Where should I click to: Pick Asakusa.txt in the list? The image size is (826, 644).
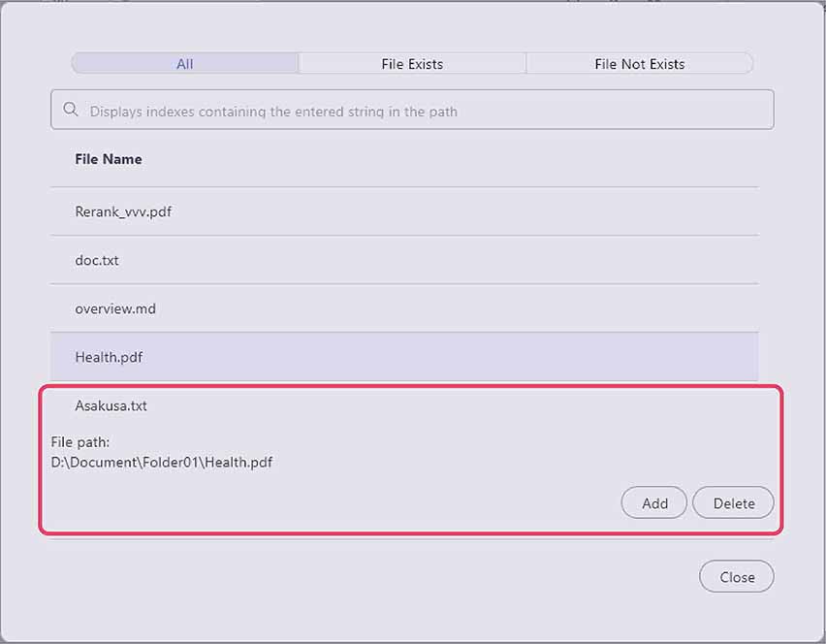point(111,405)
